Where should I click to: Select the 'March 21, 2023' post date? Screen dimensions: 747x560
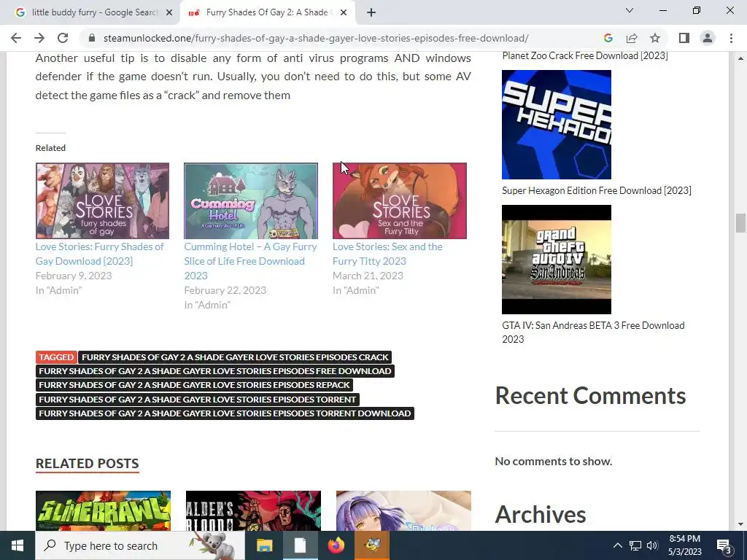tap(368, 276)
